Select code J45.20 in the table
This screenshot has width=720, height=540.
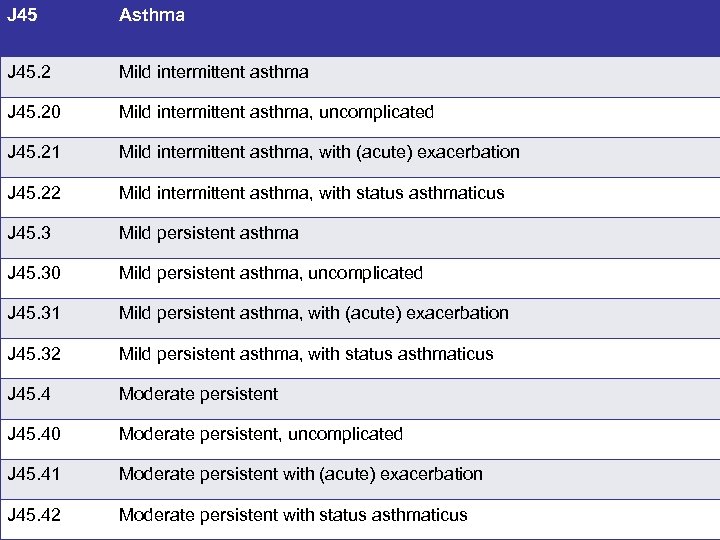(x=33, y=112)
